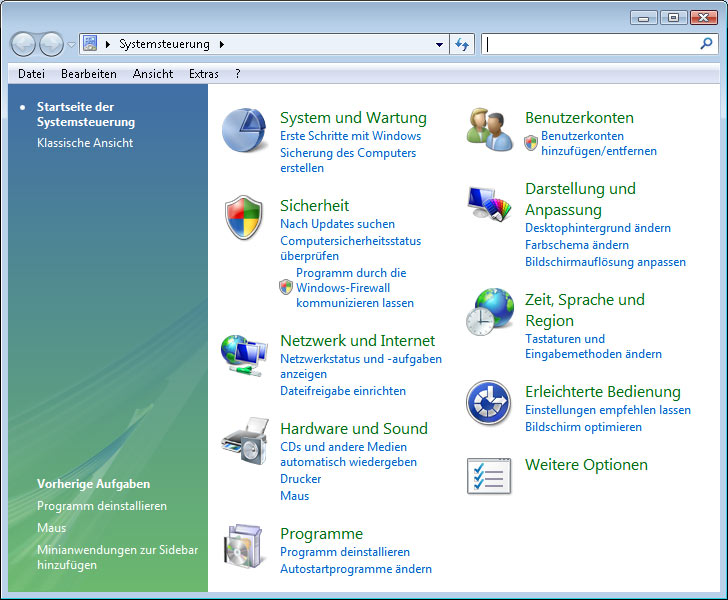This screenshot has width=728, height=600.
Task: Open Maus under Vorherige Aufgaben
Action: point(52,528)
